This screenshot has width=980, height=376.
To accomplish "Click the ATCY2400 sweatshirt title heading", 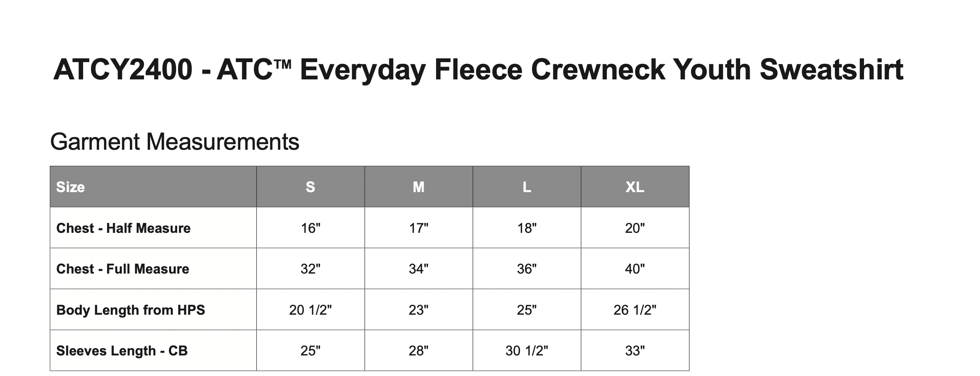I will [x=478, y=70].
